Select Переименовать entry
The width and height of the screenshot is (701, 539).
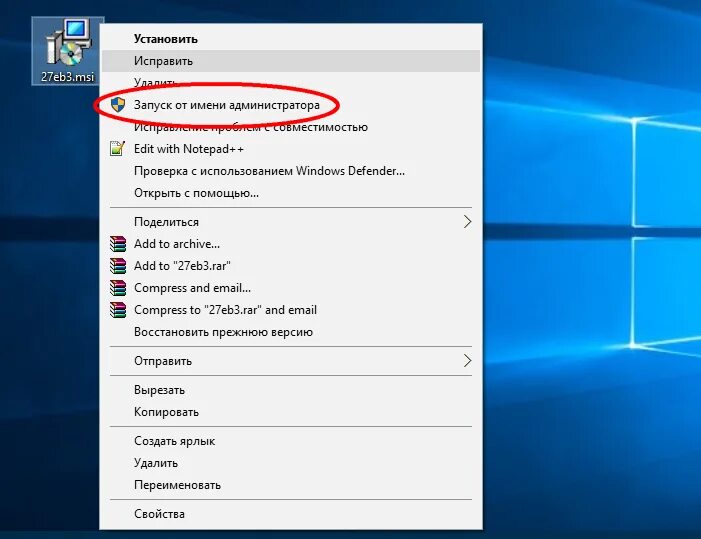coord(291,484)
